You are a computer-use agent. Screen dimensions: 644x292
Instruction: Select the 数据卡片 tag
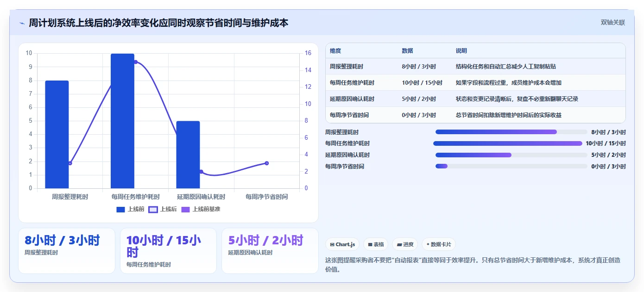[x=439, y=244]
